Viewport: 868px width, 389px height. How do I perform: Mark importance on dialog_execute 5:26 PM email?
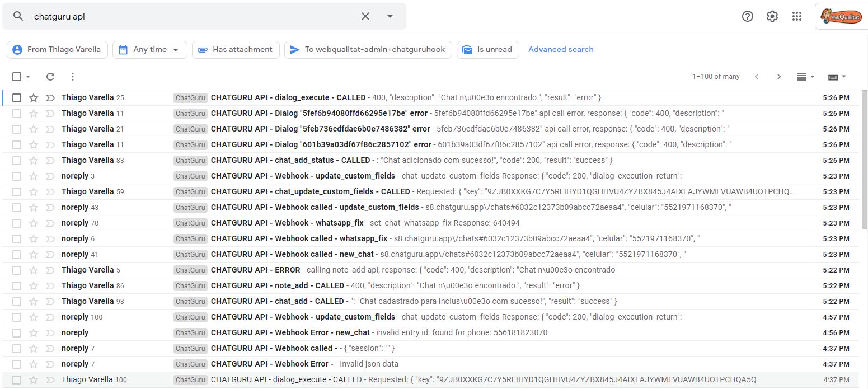tap(50, 98)
